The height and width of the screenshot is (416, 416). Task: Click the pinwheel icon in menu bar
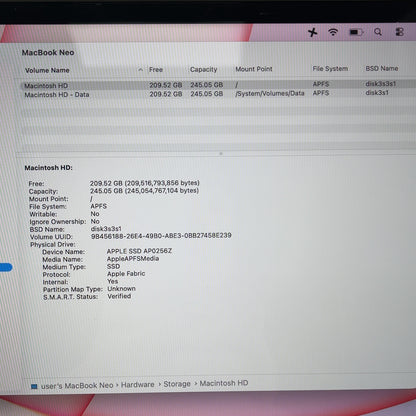point(313,32)
